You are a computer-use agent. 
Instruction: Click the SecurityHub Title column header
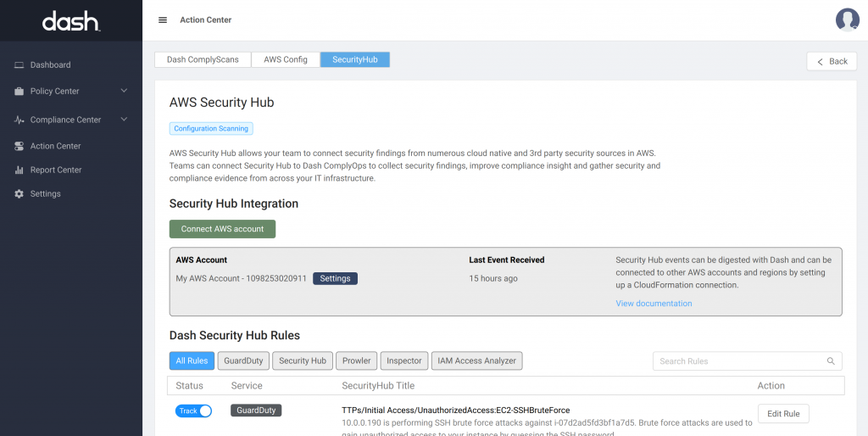click(x=378, y=386)
